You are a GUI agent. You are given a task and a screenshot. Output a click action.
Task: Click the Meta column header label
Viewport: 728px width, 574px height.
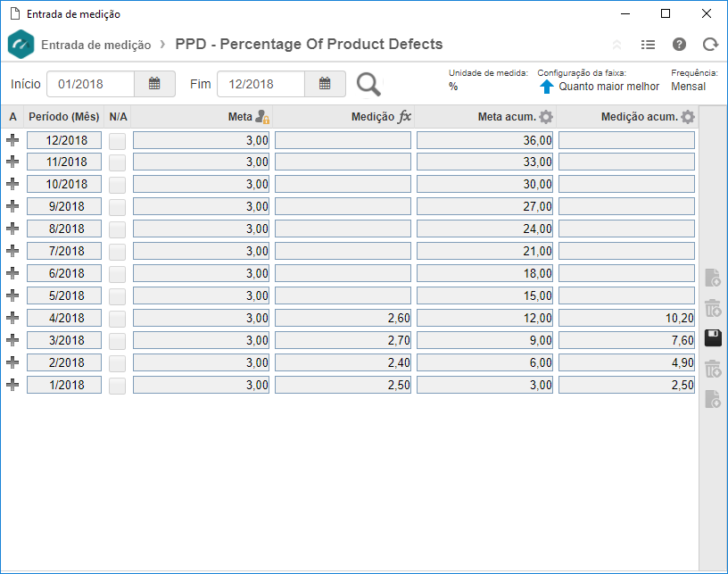click(240, 117)
